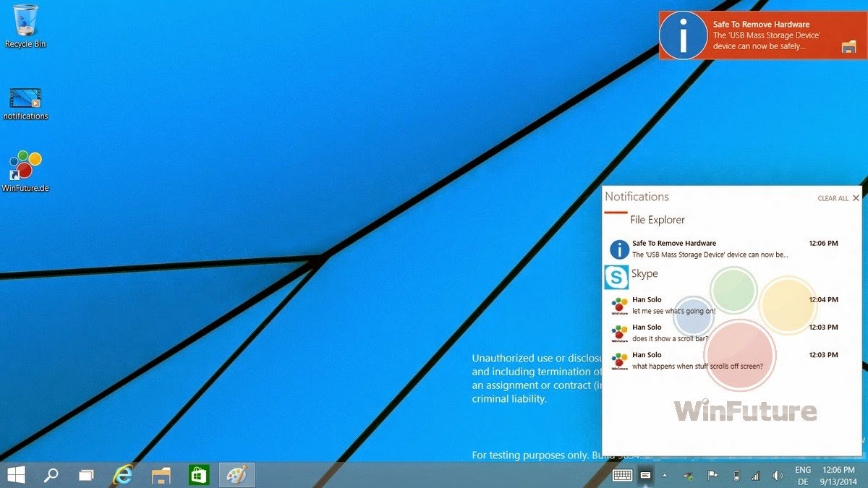Open the Windows Store taskbar icon
This screenshot has width=868, height=488.
point(199,475)
